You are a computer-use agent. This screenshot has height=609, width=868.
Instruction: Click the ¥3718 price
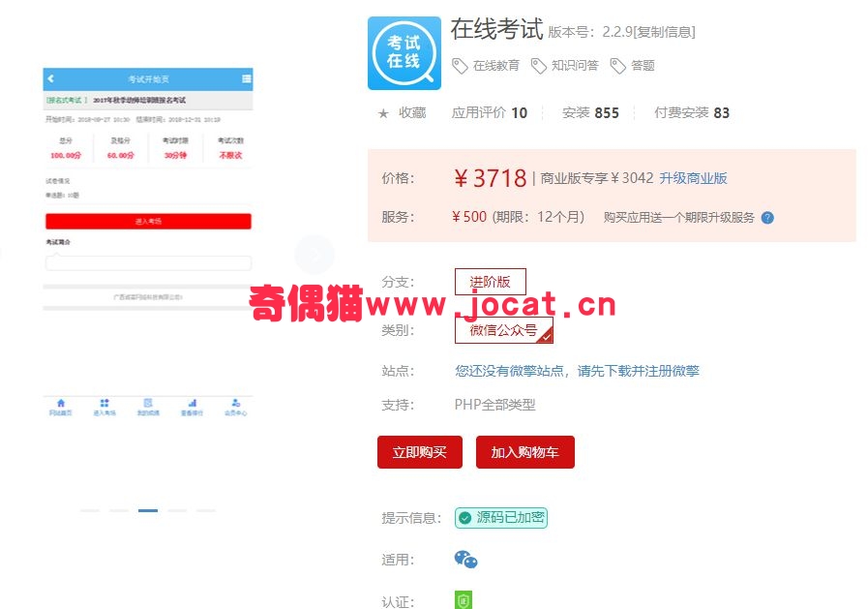click(491, 178)
